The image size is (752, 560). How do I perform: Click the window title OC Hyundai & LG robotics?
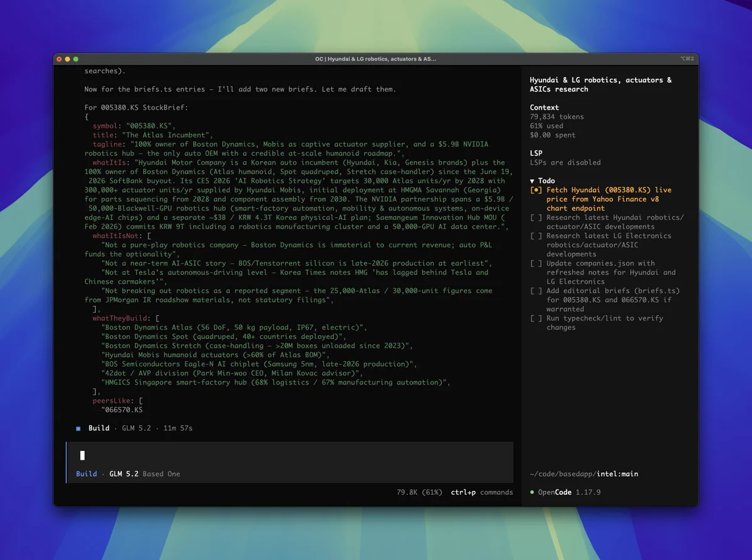[x=376, y=59]
